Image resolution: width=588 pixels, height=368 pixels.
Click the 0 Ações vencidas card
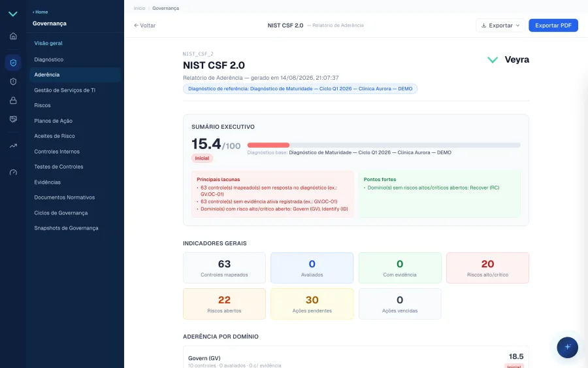[x=400, y=304]
